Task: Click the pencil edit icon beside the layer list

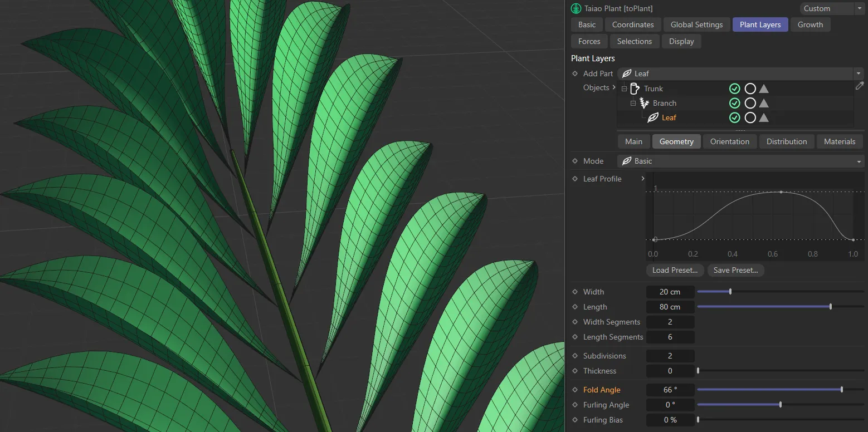Action: pyautogui.click(x=860, y=85)
